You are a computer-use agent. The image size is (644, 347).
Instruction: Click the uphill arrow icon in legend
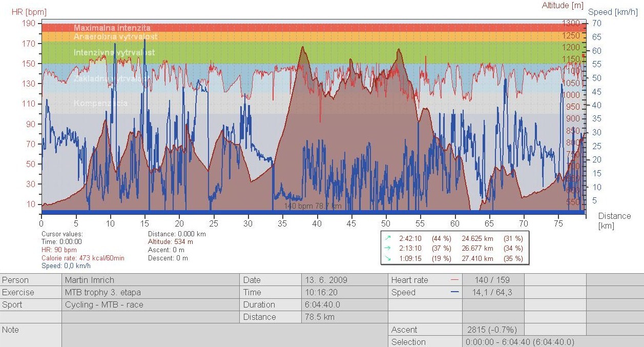(388, 238)
